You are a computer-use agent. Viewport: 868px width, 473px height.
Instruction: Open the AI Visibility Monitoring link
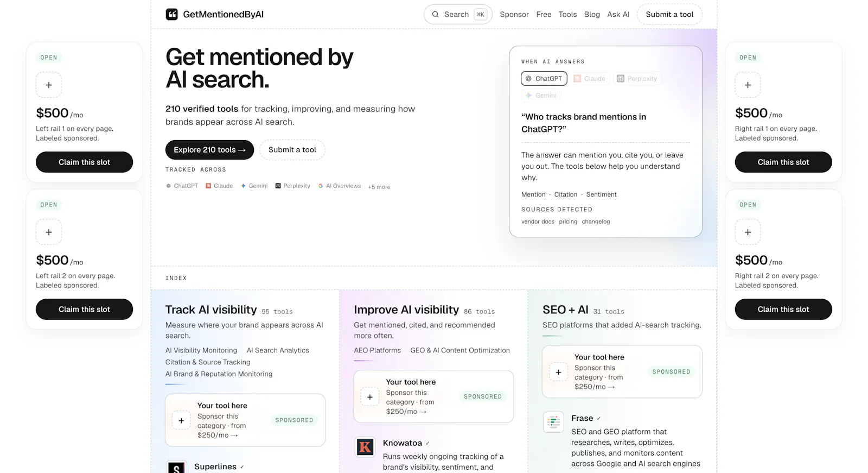coord(201,351)
